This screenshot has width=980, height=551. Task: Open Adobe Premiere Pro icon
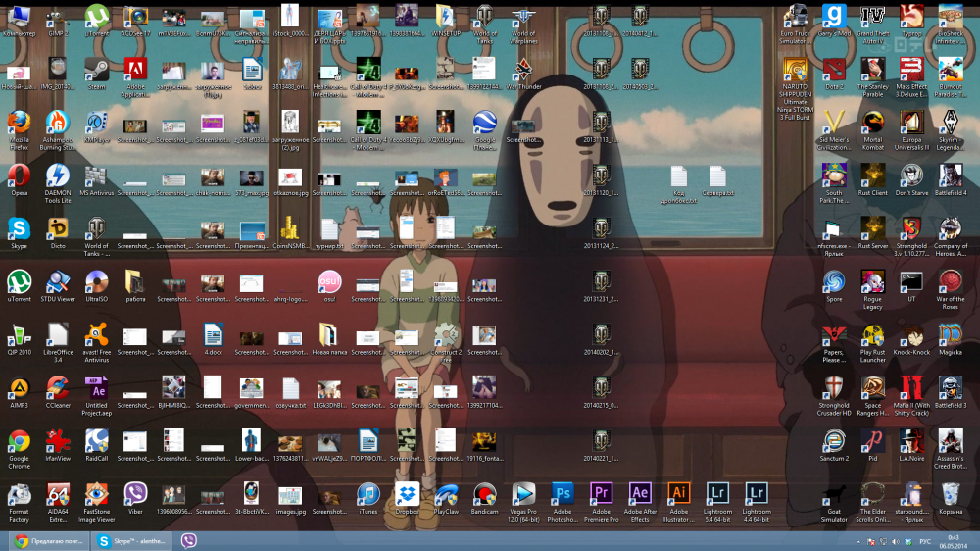pos(601,503)
